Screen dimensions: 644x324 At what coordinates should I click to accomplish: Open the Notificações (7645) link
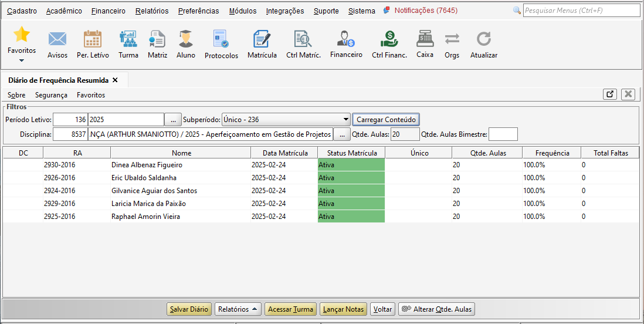426,11
